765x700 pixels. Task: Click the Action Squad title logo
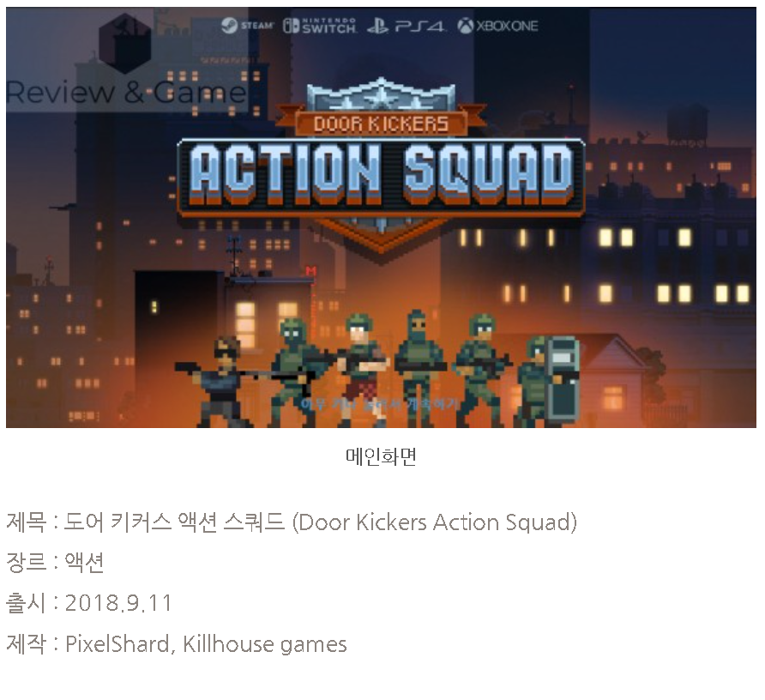click(x=381, y=177)
